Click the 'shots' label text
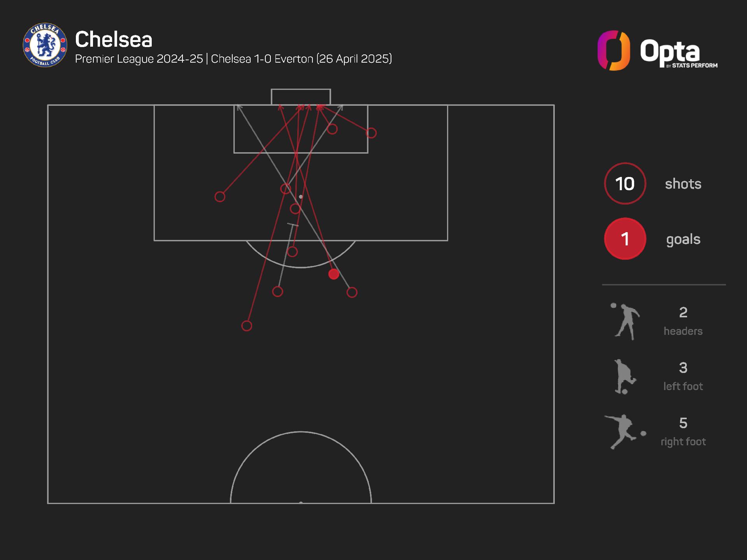The height and width of the screenshot is (560, 747). click(x=683, y=184)
